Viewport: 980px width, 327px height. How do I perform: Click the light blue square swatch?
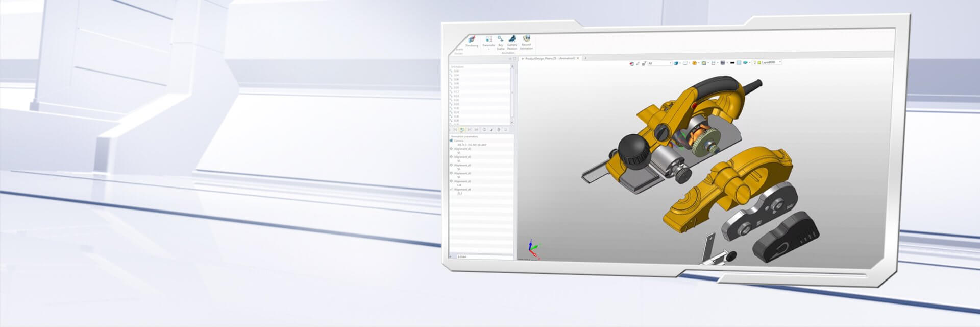pos(739,63)
